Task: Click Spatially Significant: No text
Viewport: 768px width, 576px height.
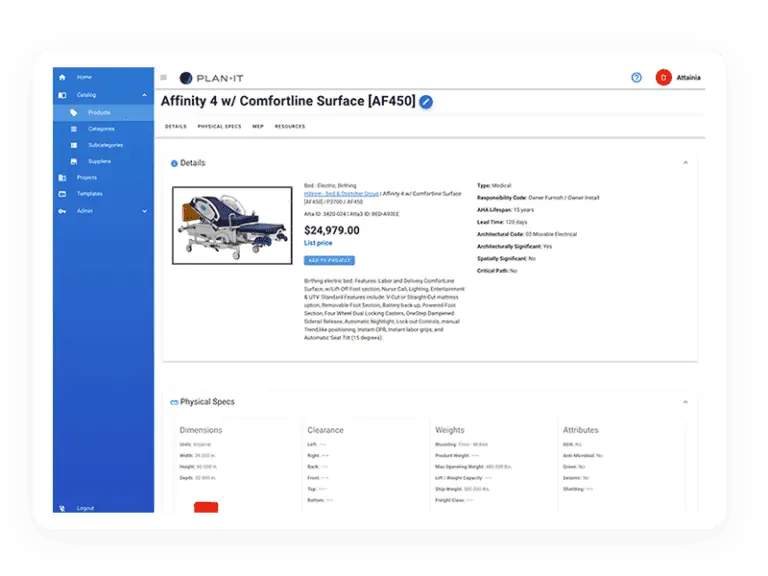Action: 506,259
